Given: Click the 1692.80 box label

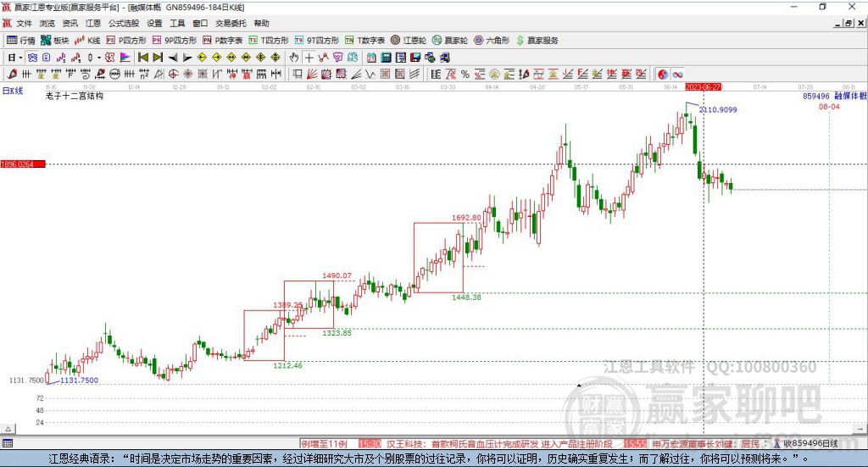Looking at the screenshot, I should (x=466, y=218).
